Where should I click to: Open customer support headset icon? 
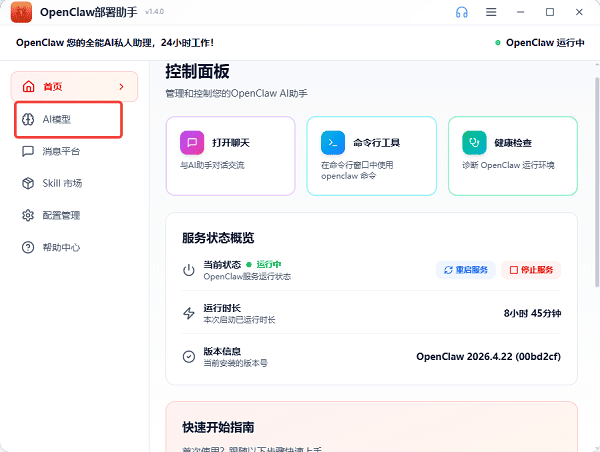(461, 12)
